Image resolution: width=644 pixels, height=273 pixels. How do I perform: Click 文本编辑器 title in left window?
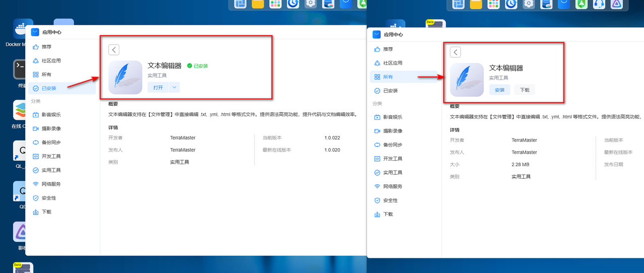[x=165, y=65]
